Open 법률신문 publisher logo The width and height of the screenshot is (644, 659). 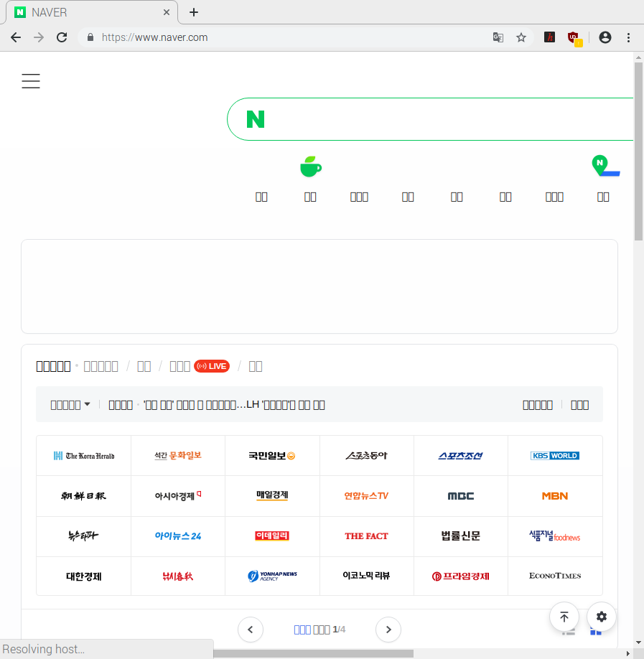[460, 536]
